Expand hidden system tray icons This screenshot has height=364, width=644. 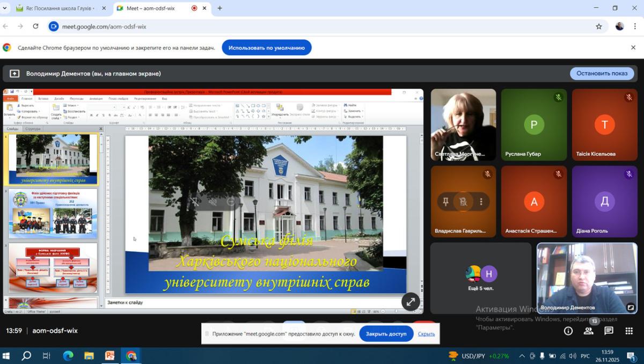[x=522, y=356]
